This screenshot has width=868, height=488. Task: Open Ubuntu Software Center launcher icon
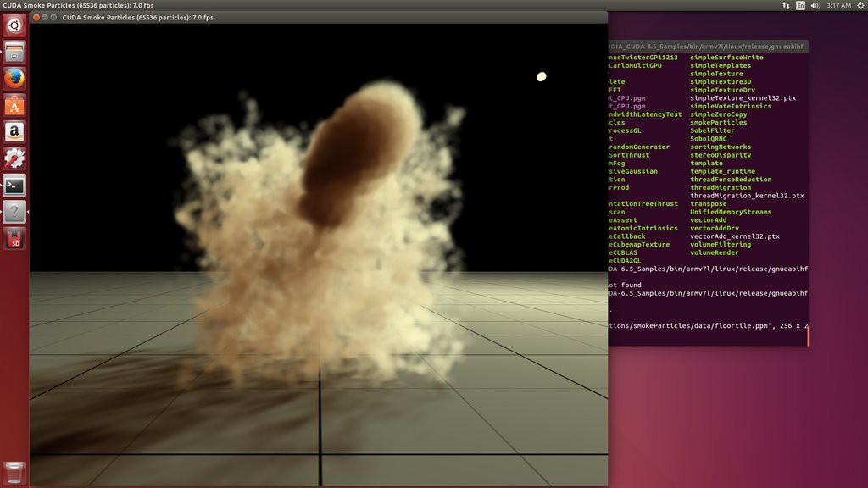[14, 105]
